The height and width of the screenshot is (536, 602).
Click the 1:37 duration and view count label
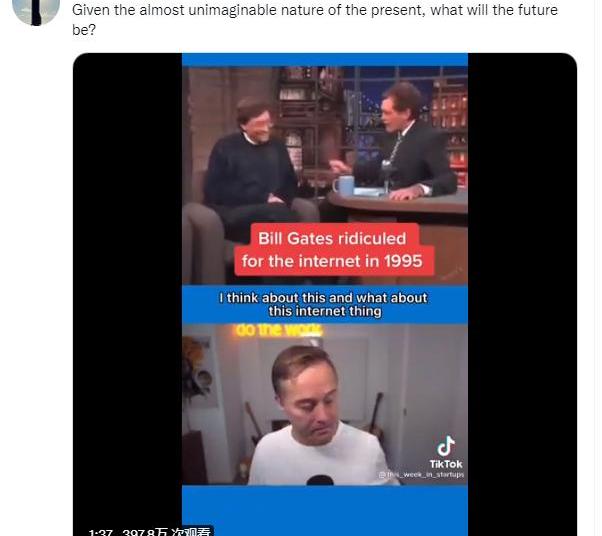(149, 531)
